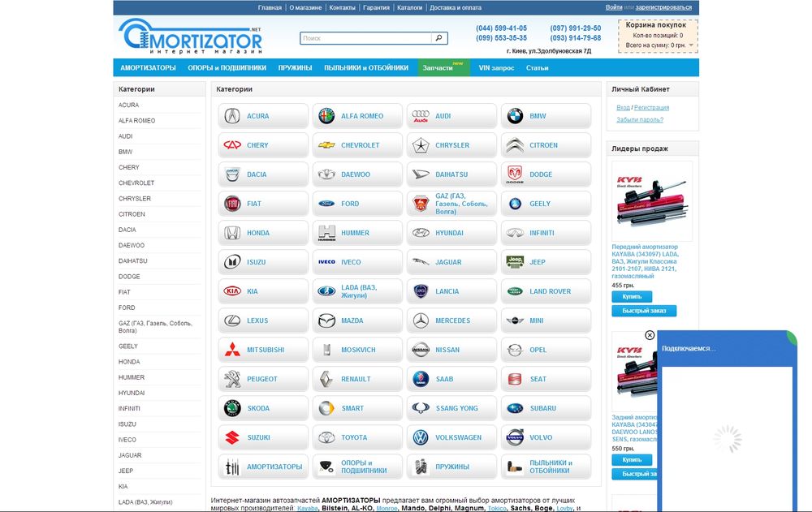The width and height of the screenshot is (812, 512).
Task: Click the Mazda logo icon
Action: (x=326, y=321)
